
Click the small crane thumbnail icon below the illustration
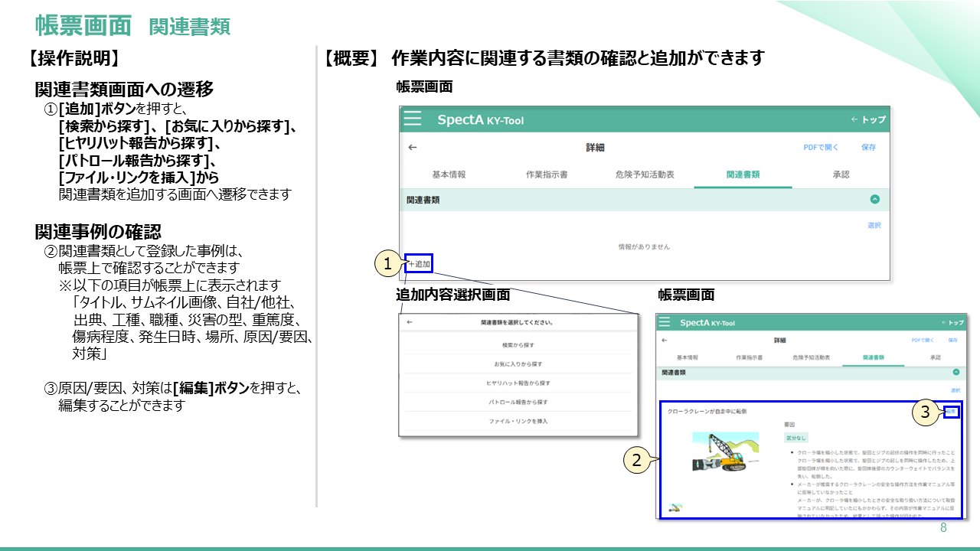point(675,506)
